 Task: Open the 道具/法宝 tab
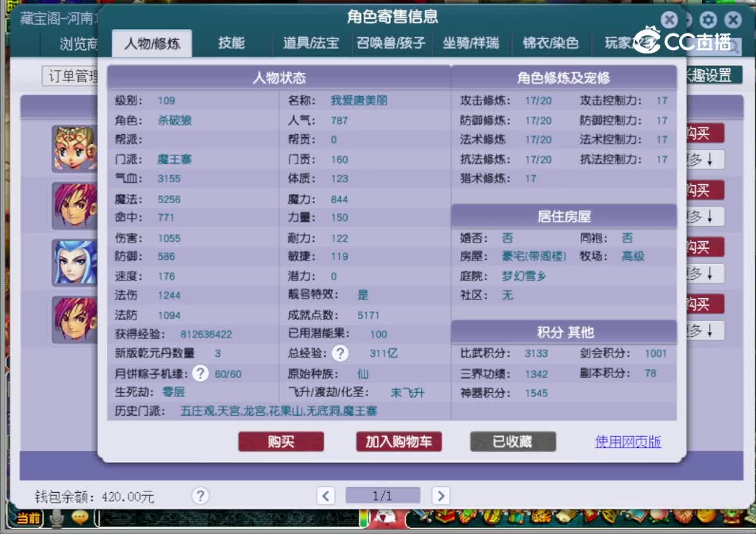click(x=311, y=43)
